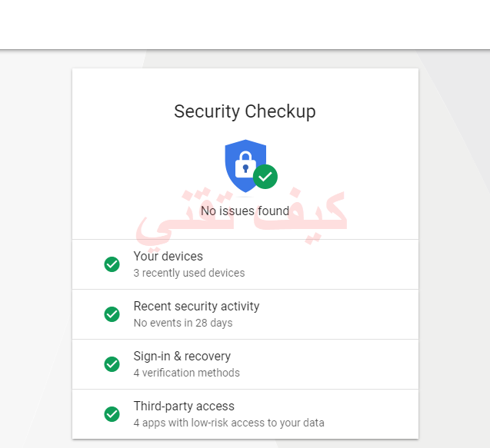Viewport: 490px width, 448px height.
Task: Click the Security Checkup heading
Action: [245, 111]
